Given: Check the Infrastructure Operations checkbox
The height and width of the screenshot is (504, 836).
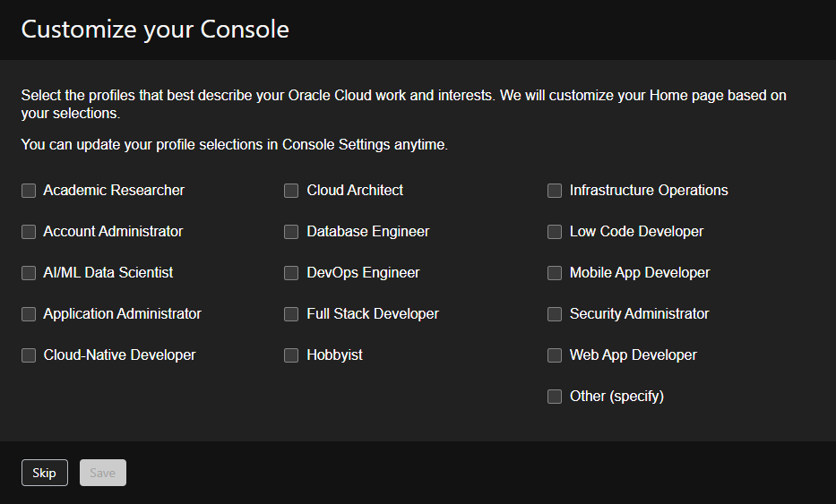Looking at the screenshot, I should tap(555, 191).
